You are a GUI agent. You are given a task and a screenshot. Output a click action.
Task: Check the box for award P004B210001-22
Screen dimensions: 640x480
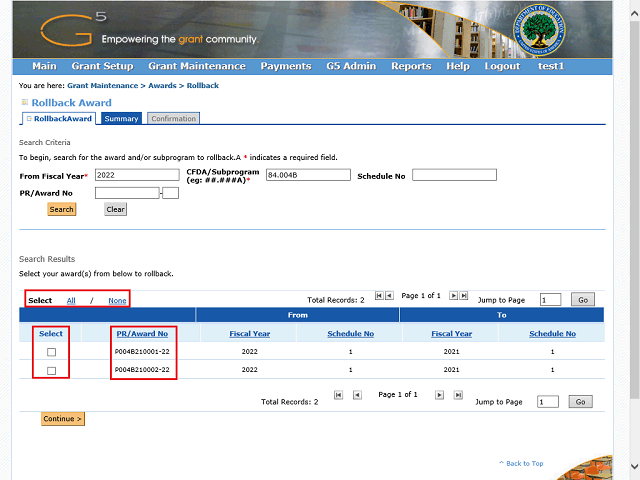pyautogui.click(x=51, y=352)
